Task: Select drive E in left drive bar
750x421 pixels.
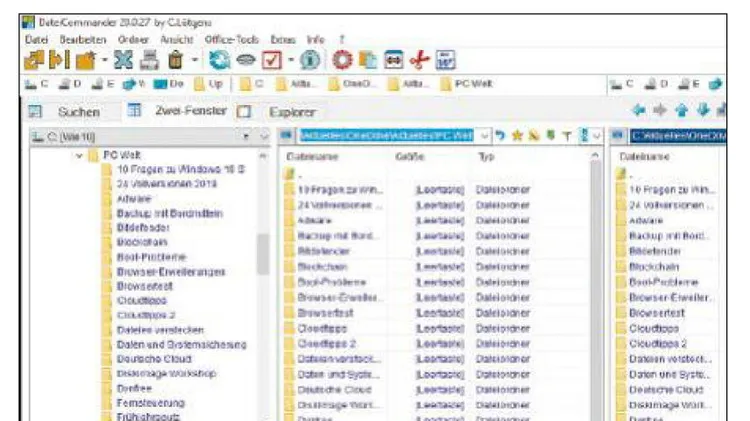Action: pos(103,84)
